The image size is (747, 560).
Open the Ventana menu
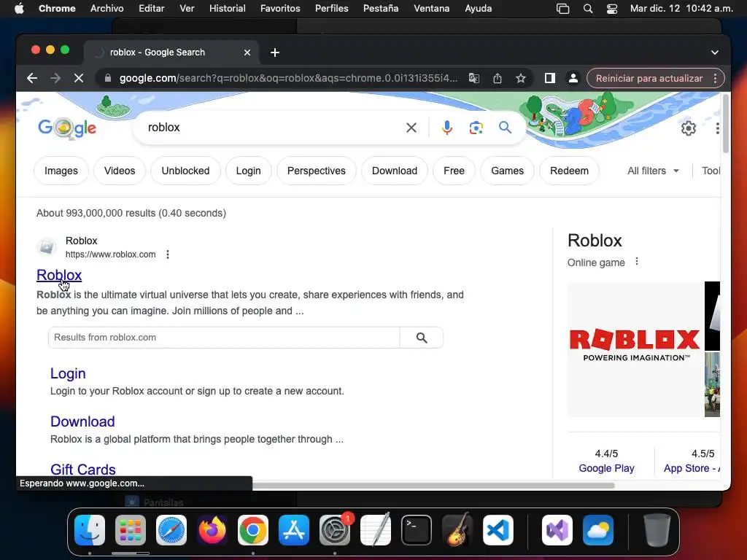(x=431, y=9)
